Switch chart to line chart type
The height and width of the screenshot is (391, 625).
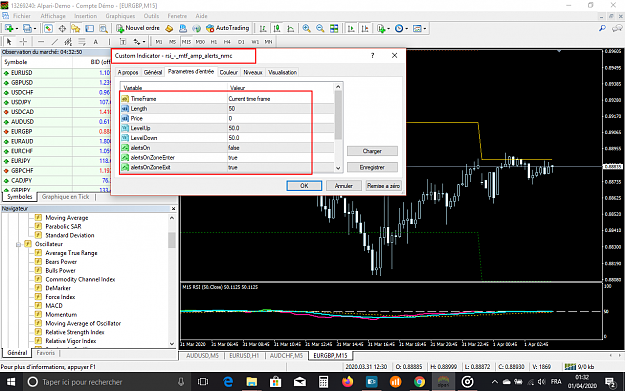pos(291,28)
